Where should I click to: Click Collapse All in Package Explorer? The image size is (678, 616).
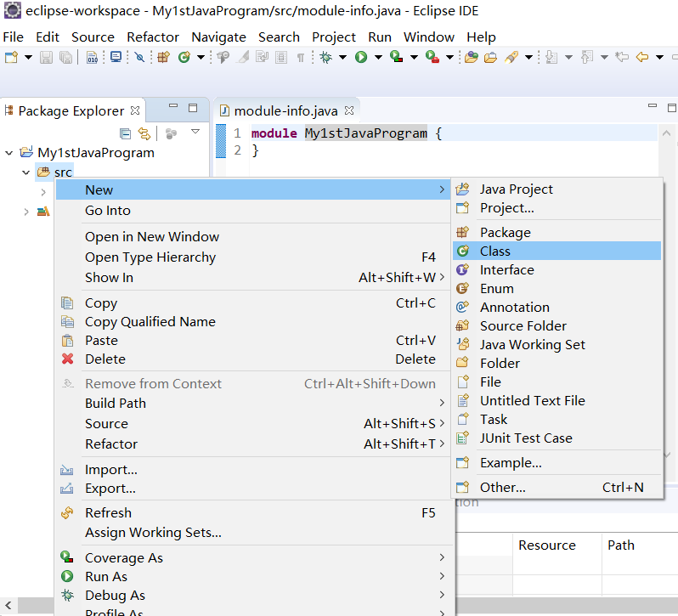pos(126,134)
